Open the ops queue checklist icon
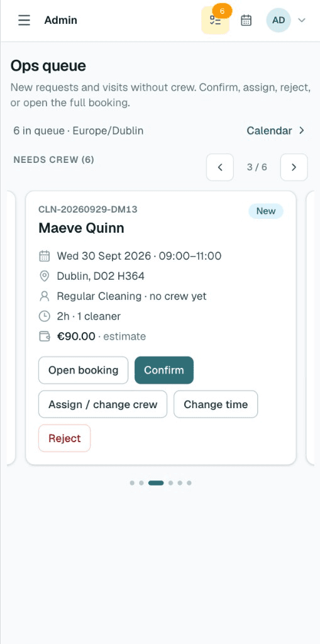The height and width of the screenshot is (644, 320). pyautogui.click(x=215, y=20)
